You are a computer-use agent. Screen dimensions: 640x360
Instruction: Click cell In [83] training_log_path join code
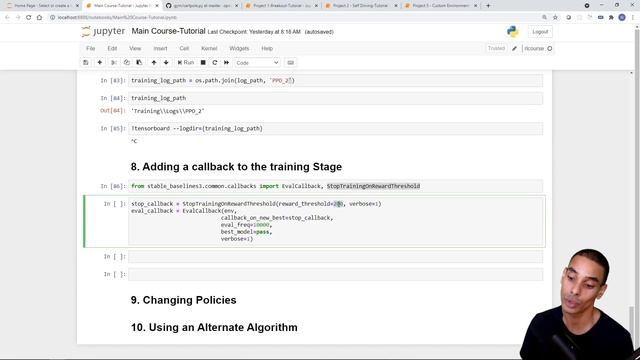coord(336,80)
